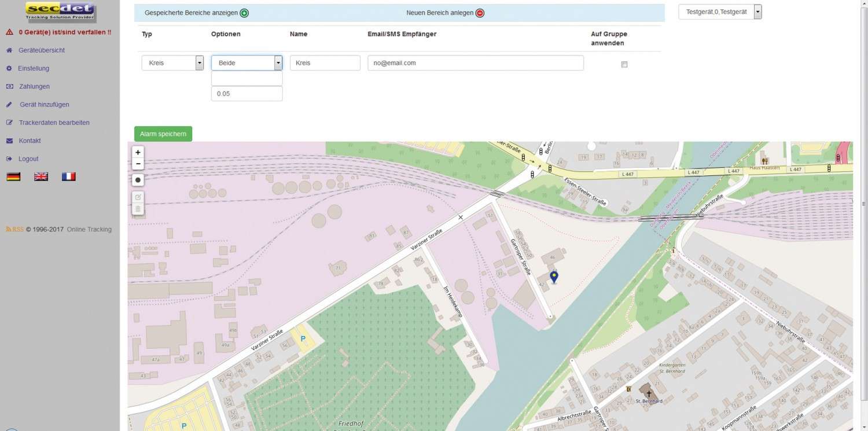Switch language with the French flag
Viewport: 868px width, 431px height.
coord(69,177)
